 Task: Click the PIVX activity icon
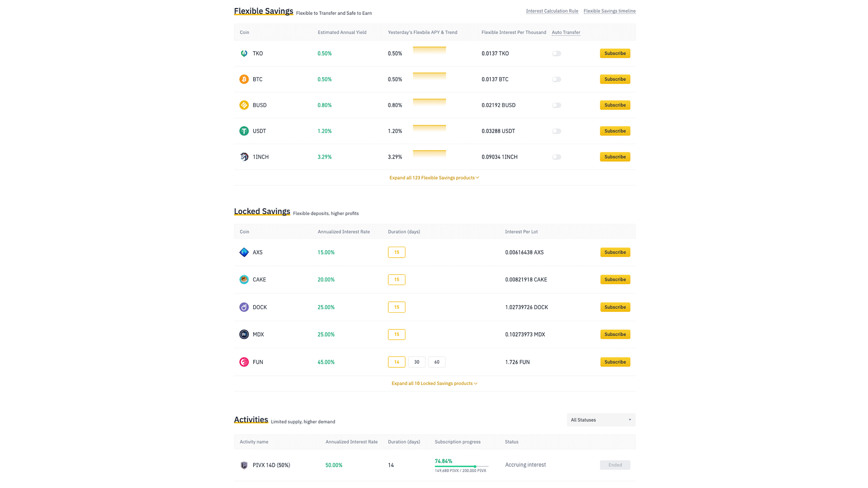(x=244, y=465)
